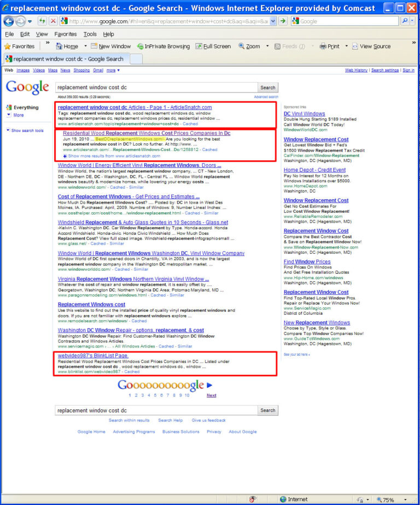This screenshot has height=505, width=420.
Task: Click the search magnifier icon in Google box
Action: tap(405, 21)
